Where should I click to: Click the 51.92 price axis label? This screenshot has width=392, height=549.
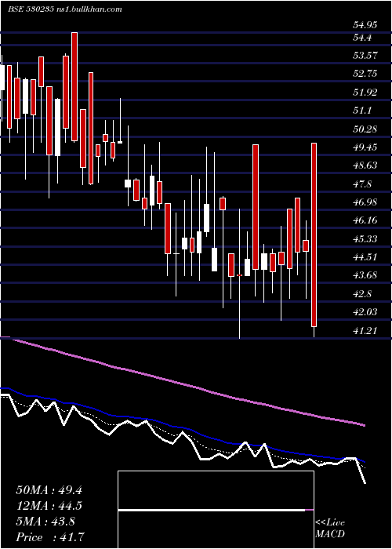pyautogui.click(x=365, y=93)
